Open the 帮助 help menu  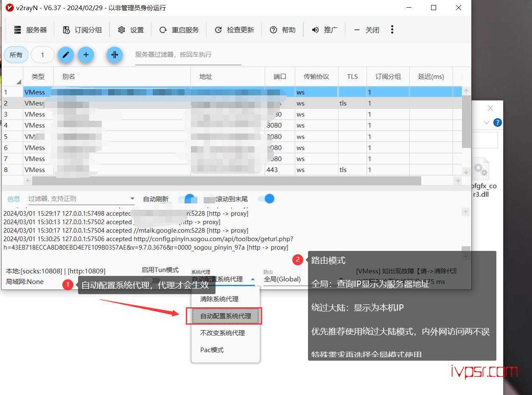[x=283, y=30]
